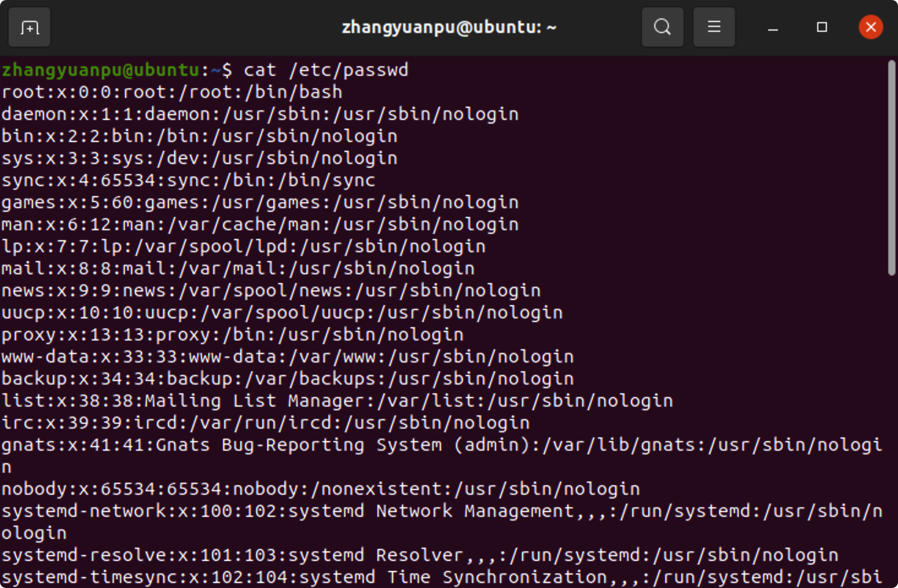The height and width of the screenshot is (588, 898).
Task: Click the sync user entry
Action: [187, 179]
